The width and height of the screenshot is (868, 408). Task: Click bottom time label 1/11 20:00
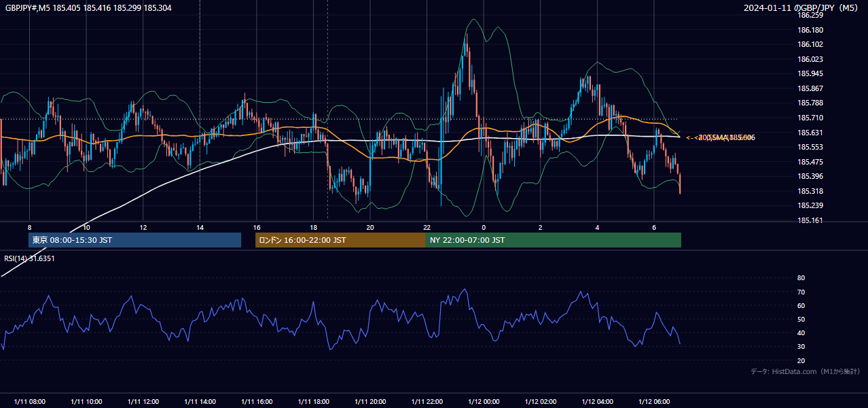point(370,402)
